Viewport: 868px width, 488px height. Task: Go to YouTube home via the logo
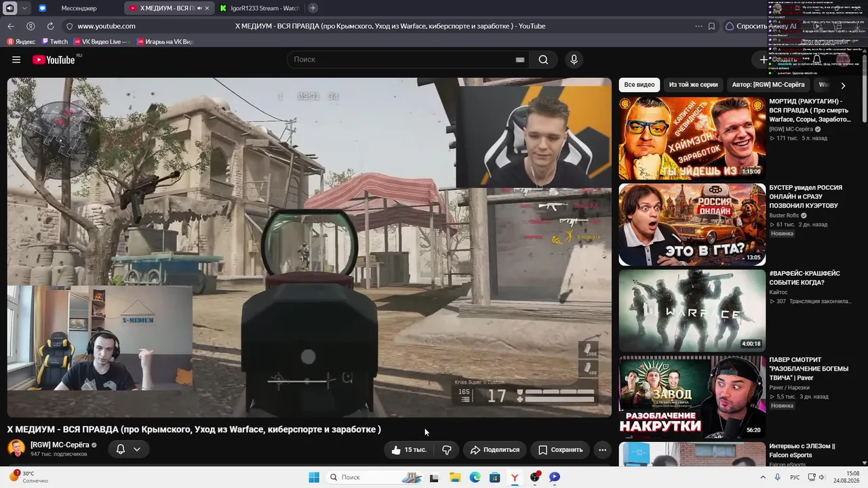pyautogui.click(x=54, y=60)
